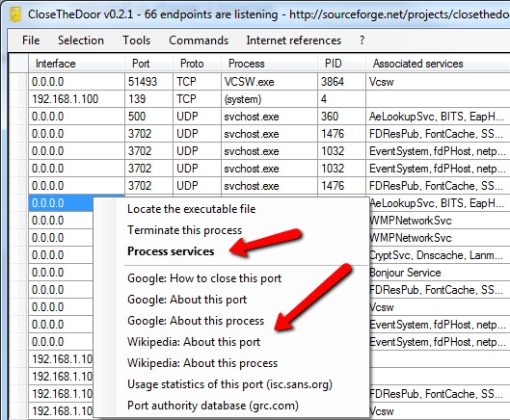This screenshot has width=510, height=420.
Task: Select the highlighted 0.0.0.0 interface cell
Action: pyautogui.click(x=61, y=203)
